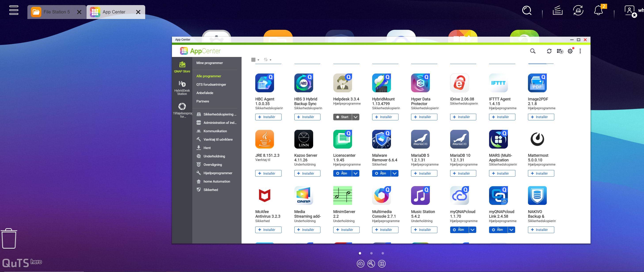
Task: Switch to the File Station 5 tab
Action: (57, 12)
